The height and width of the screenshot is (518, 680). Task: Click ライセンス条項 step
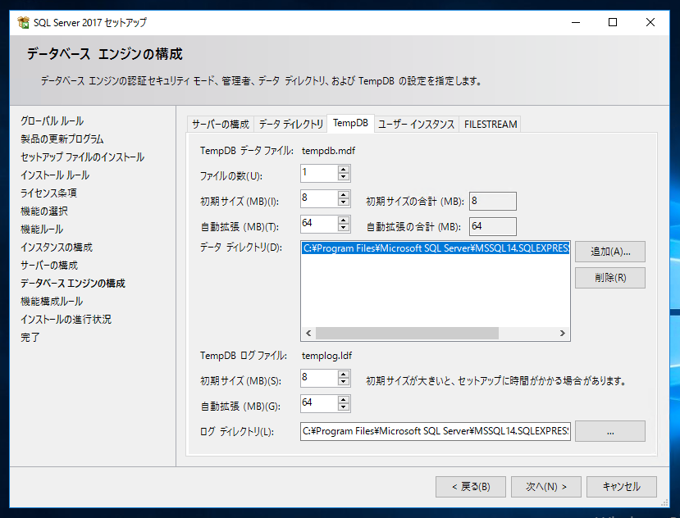49,193
